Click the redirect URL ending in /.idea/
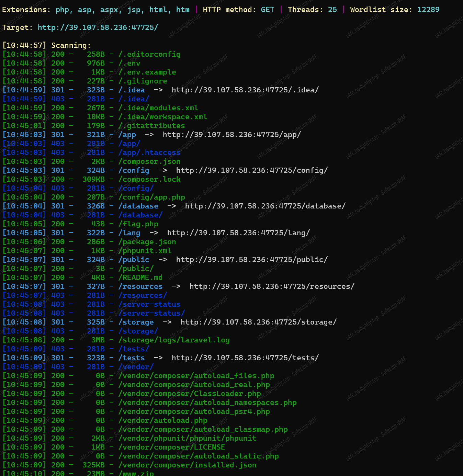This screenshot has width=463, height=476. click(x=245, y=90)
